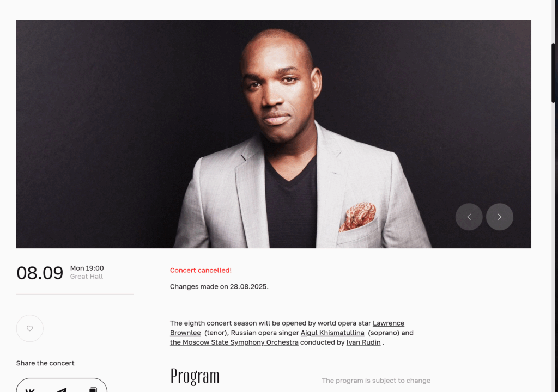Click the Mon 19:00 time label
The width and height of the screenshot is (558, 392).
coord(87,268)
